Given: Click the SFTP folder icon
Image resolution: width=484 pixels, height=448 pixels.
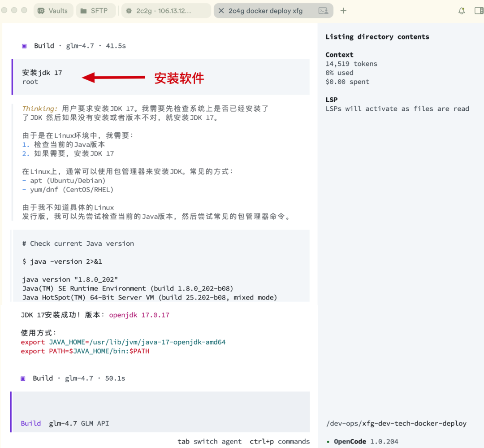Looking at the screenshot, I should coord(84,11).
